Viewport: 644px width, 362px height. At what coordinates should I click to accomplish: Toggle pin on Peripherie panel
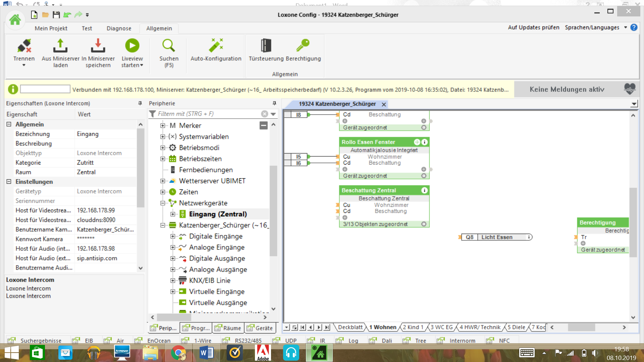[274, 103]
